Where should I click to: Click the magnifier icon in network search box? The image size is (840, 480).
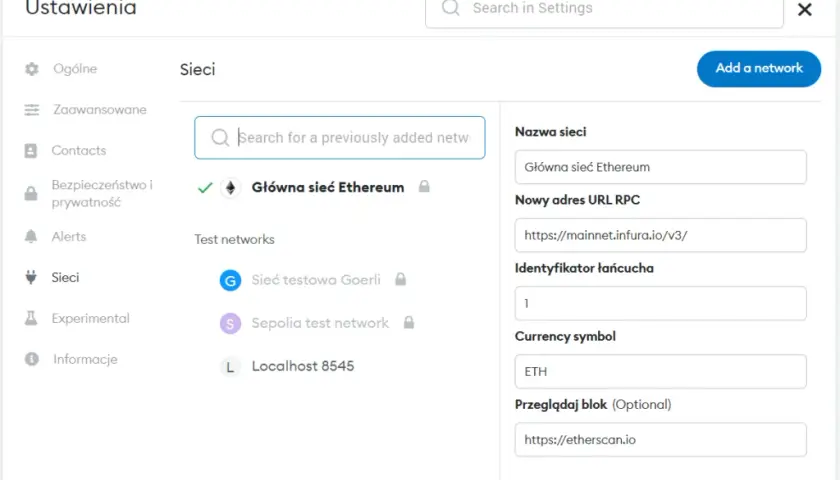[x=220, y=138]
